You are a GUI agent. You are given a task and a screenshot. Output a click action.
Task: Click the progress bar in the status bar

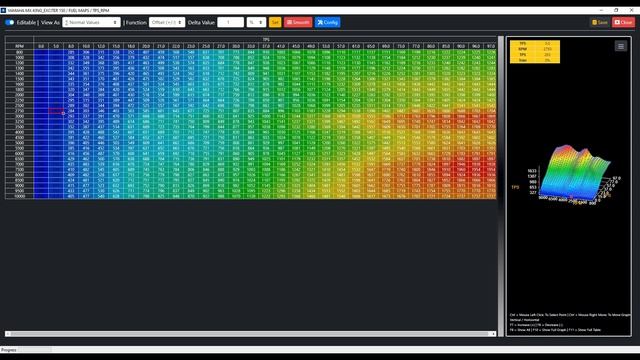(x=35, y=350)
